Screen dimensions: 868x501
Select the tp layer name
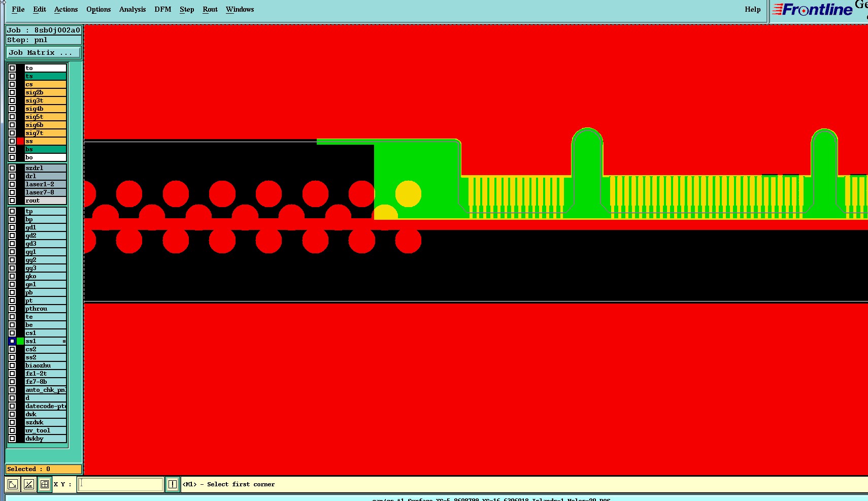[x=46, y=211]
